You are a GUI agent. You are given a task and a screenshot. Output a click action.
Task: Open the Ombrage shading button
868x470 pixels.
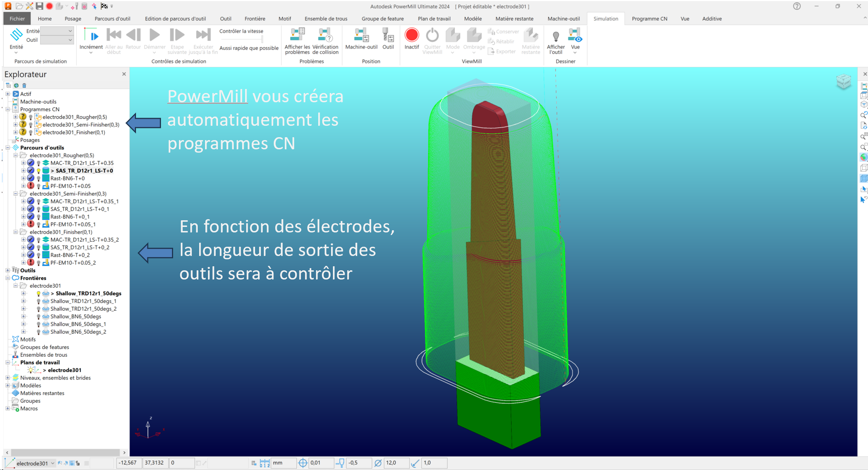[474, 40]
